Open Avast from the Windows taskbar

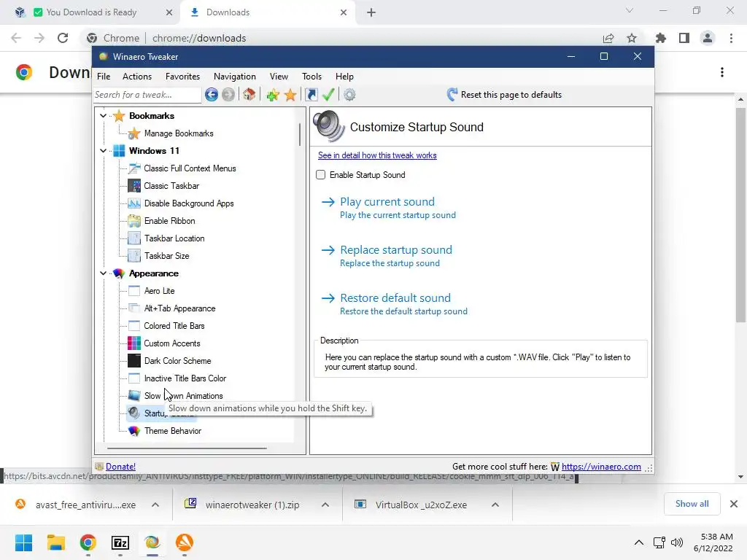(x=185, y=542)
